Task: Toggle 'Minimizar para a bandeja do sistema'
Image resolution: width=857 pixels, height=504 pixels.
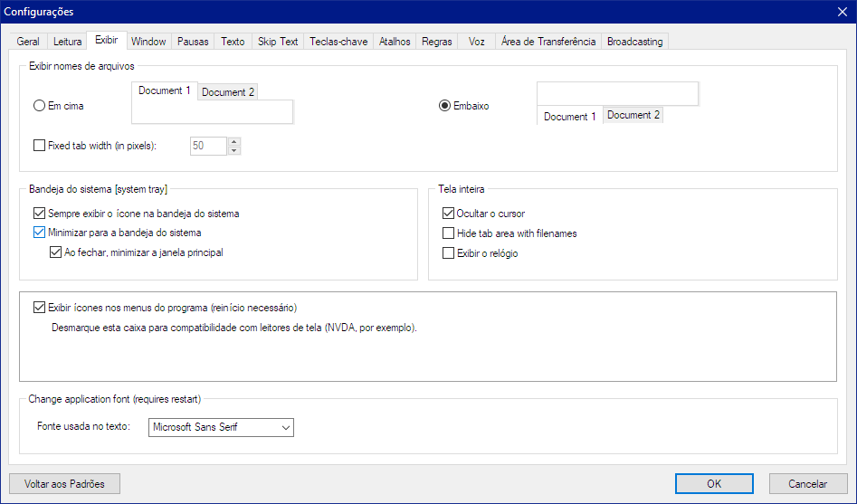Action: (x=39, y=233)
